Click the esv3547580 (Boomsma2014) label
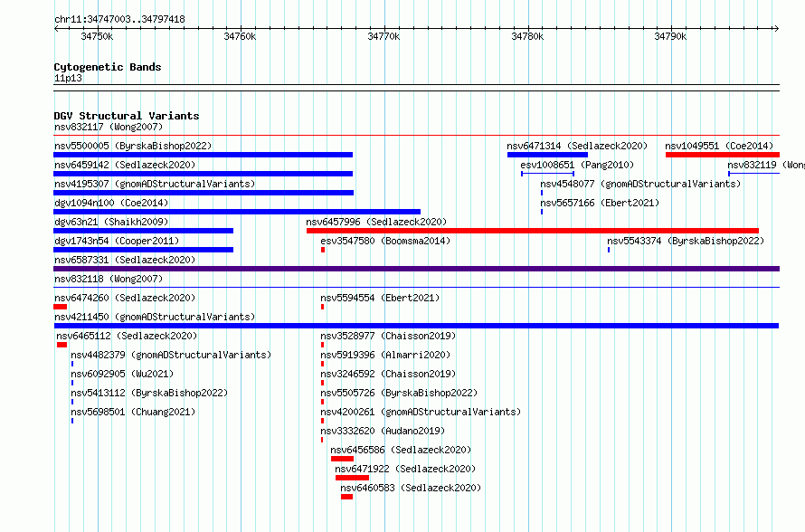Viewport: 805px width, 532px height. point(385,241)
